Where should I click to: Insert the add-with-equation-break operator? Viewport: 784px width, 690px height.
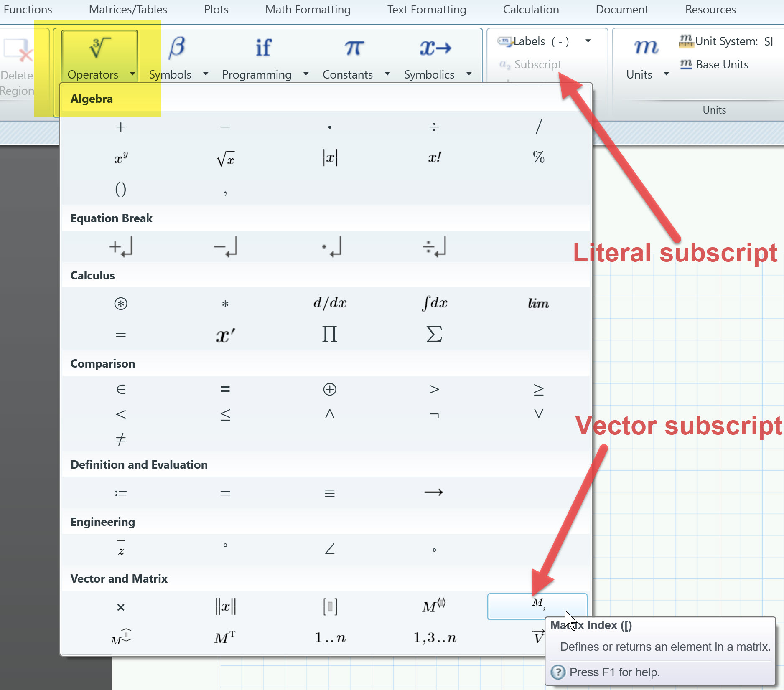coord(121,247)
